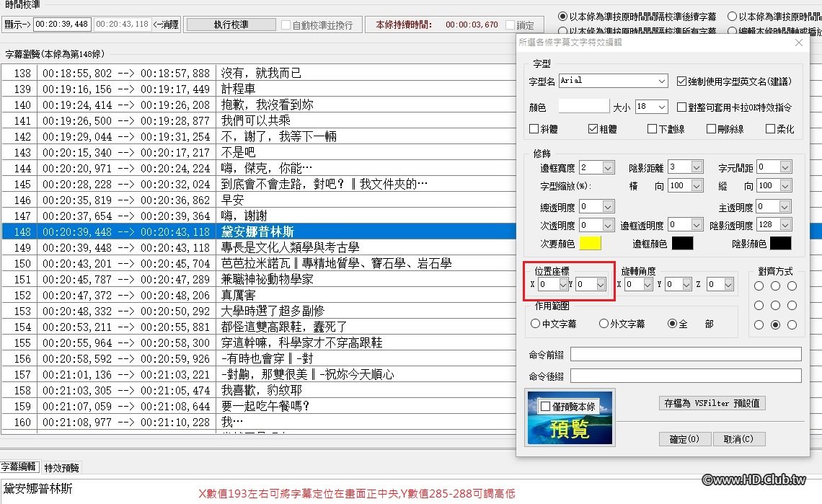Expand the 總透明度 dropdown

(608, 207)
